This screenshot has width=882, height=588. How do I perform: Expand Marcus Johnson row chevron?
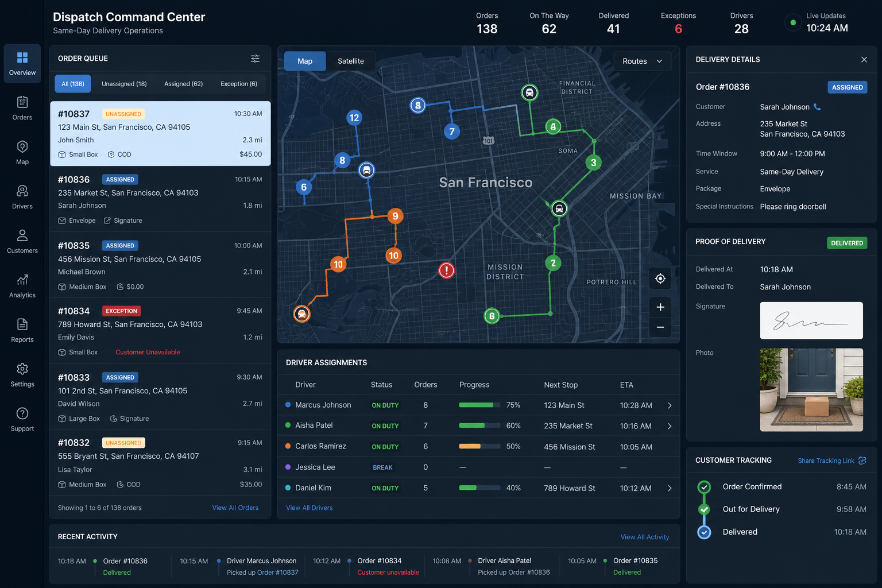tap(670, 405)
